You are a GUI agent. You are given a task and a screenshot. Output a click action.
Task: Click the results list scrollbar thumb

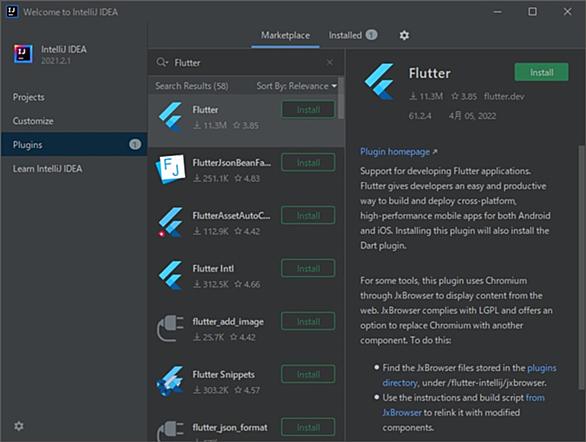(341, 98)
